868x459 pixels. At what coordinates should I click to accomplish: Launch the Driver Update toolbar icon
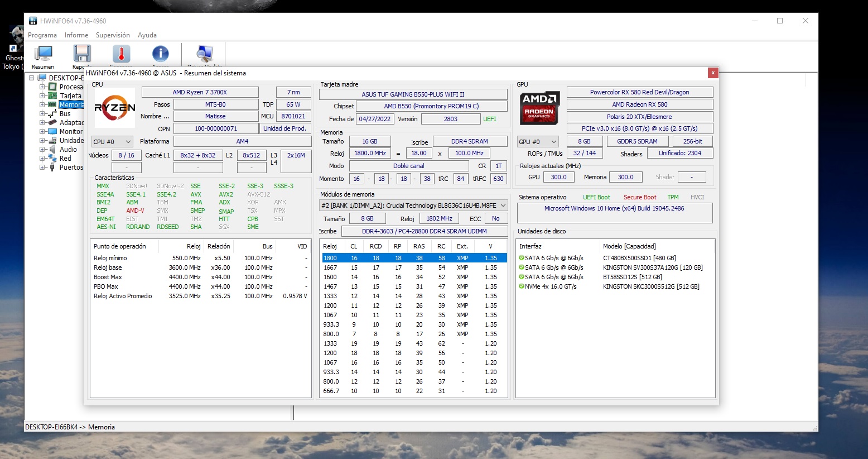pos(205,54)
